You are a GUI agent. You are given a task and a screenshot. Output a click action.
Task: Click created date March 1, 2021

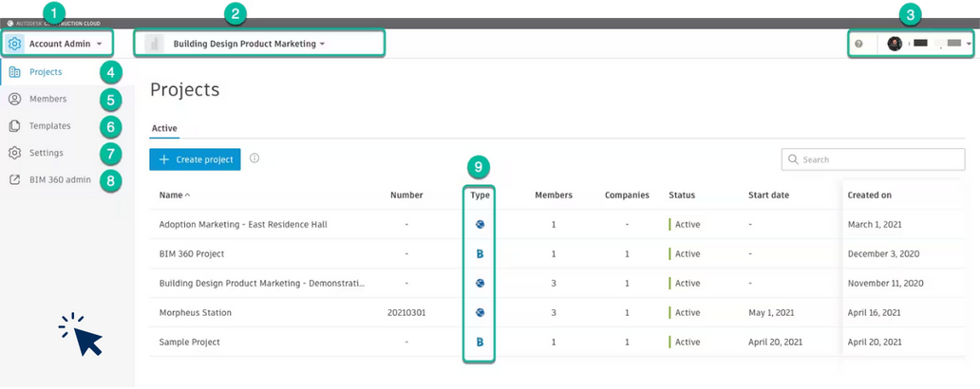(875, 224)
